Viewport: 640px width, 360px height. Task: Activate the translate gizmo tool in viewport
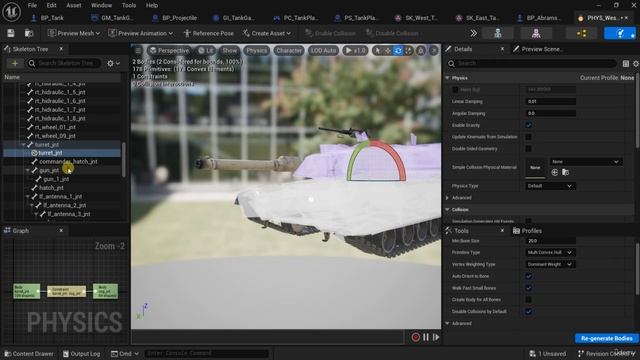388,50
